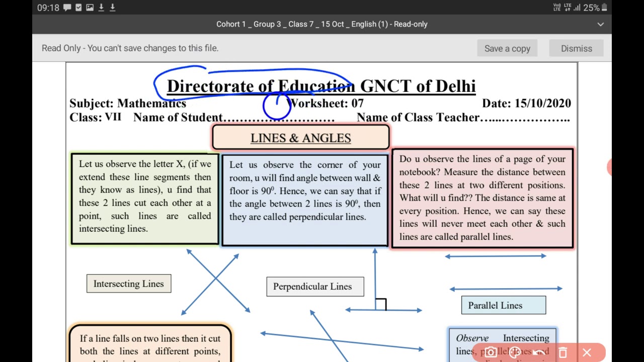Viewport: 644px width, 362px height.
Task: Delete all drawings with the trash icon
Action: pyautogui.click(x=563, y=352)
